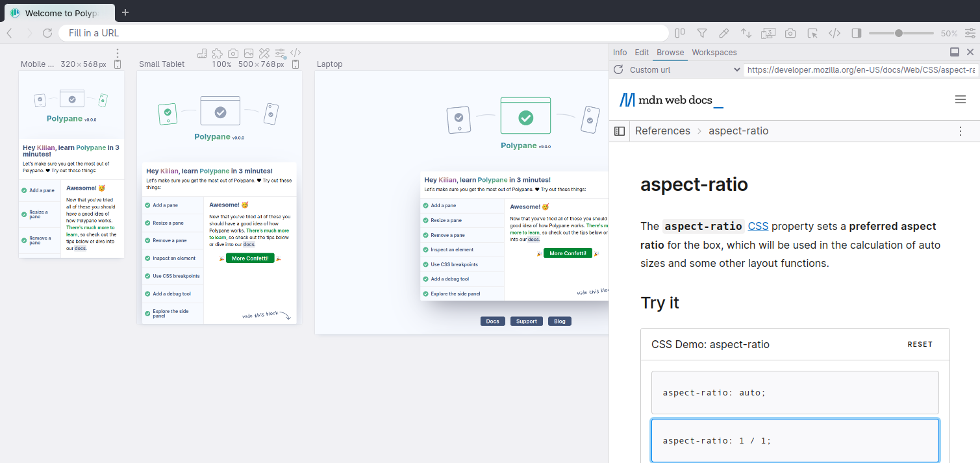Select Remove a pane in Mobile pane
This screenshot has height=463, width=980.
(40, 239)
